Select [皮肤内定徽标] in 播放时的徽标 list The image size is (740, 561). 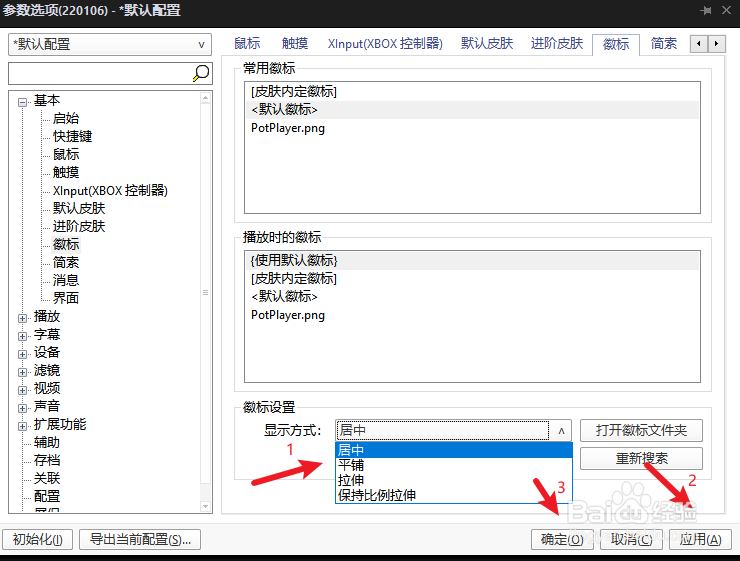pos(472,278)
